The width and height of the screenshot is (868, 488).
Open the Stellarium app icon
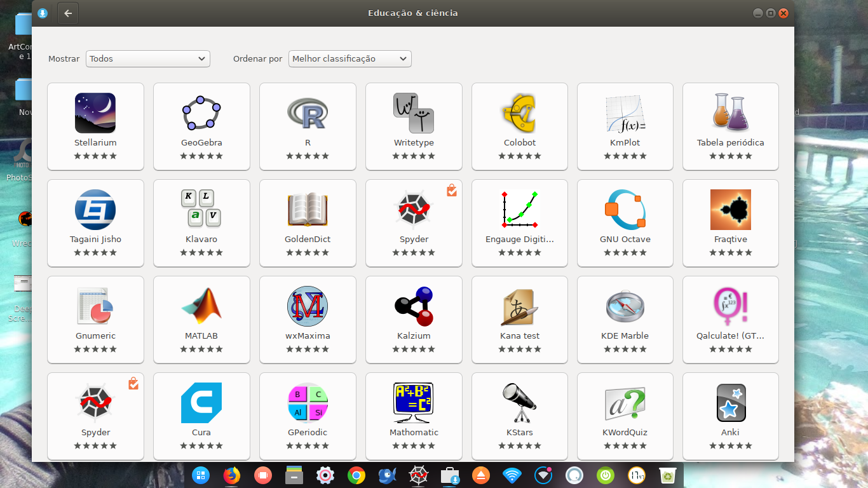(x=95, y=112)
